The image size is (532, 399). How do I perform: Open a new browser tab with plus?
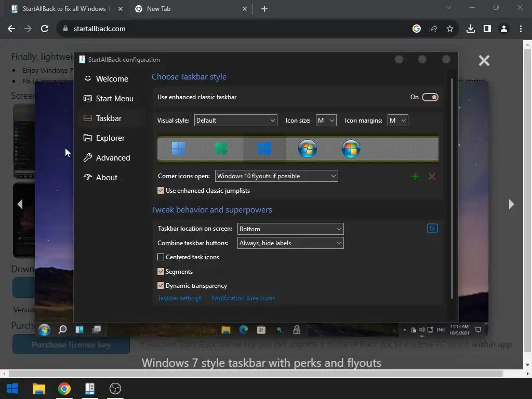point(264,9)
